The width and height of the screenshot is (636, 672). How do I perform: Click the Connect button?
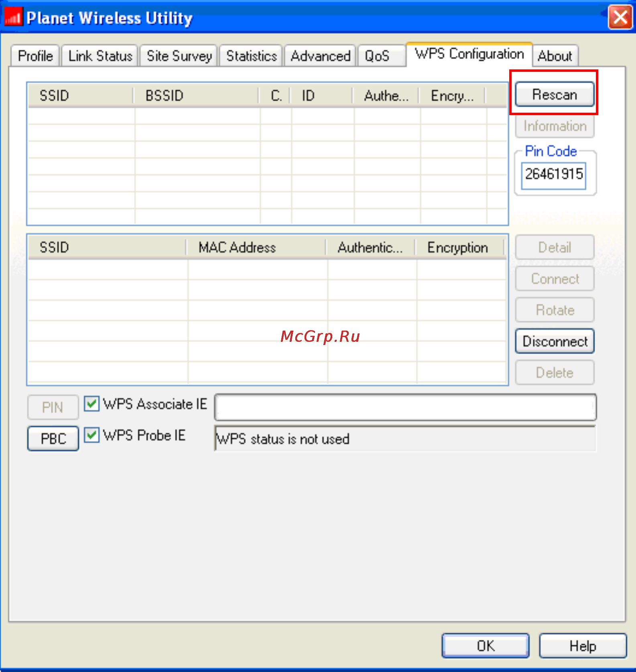(555, 279)
